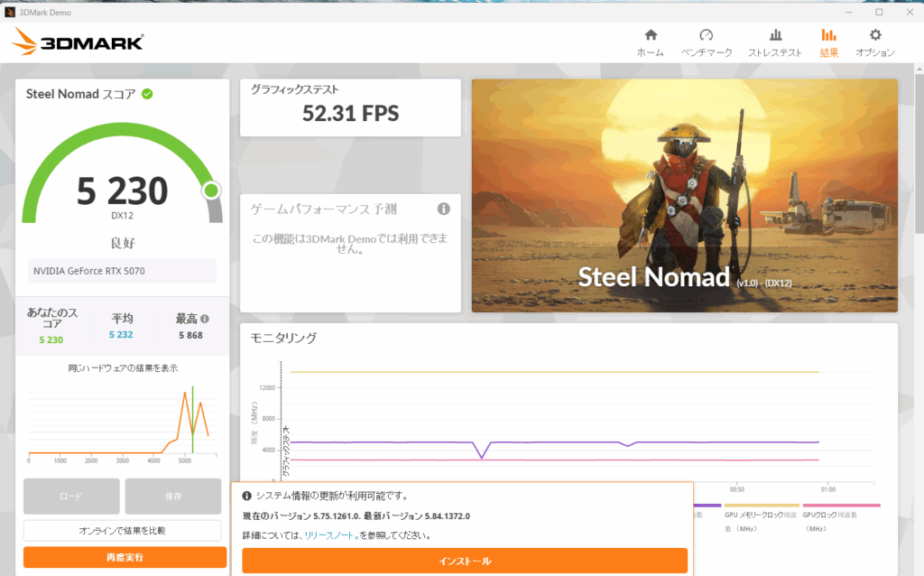The height and width of the screenshot is (576, 924).
Task: Click the 3DMark logo
Action: coord(78,42)
